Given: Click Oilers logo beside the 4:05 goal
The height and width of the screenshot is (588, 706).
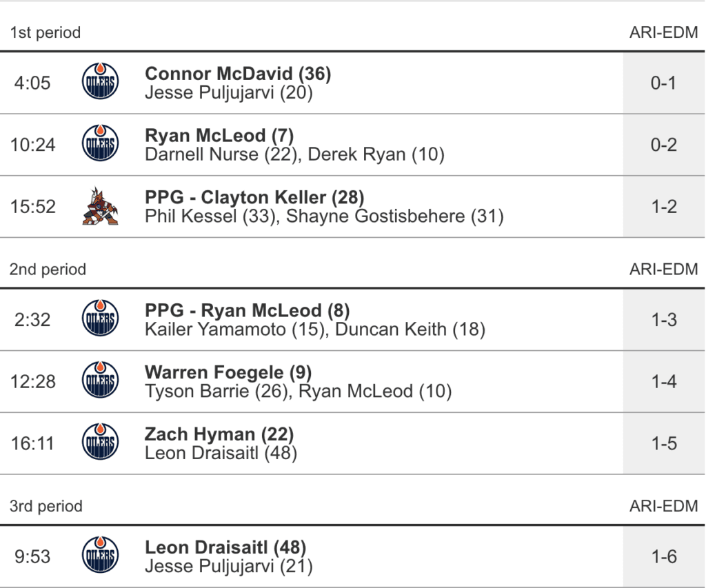Looking at the screenshot, I should point(100,83).
